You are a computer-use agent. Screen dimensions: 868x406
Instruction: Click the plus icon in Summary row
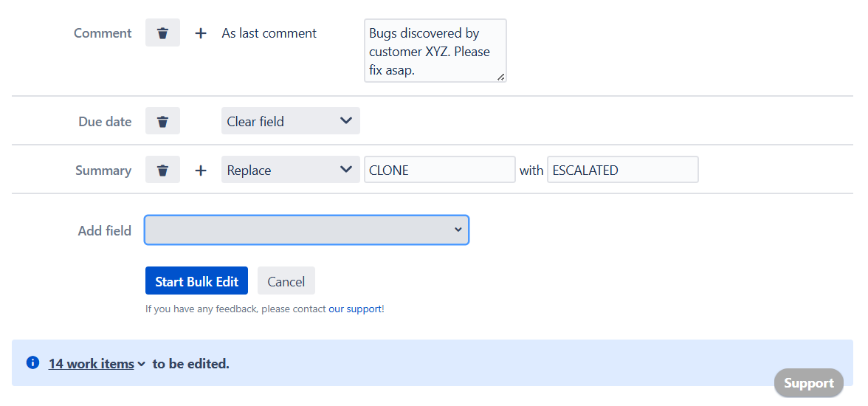pos(200,171)
